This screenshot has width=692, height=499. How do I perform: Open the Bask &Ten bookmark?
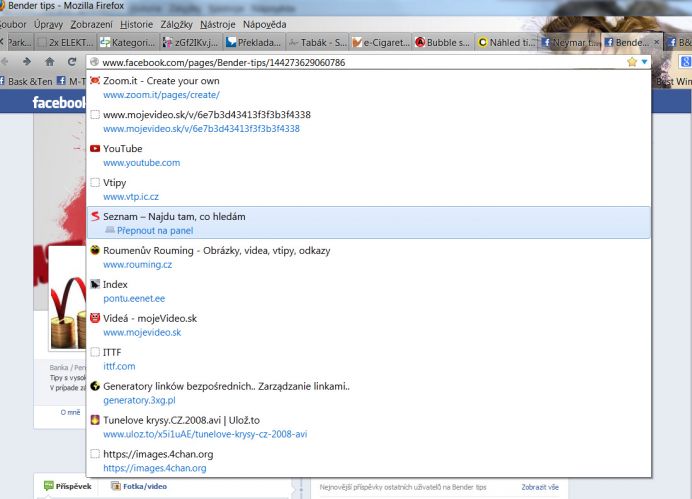(x=26, y=81)
